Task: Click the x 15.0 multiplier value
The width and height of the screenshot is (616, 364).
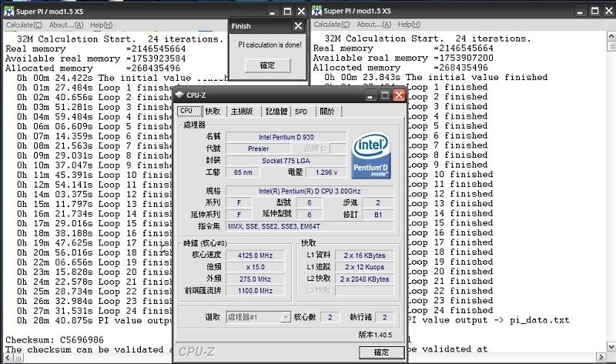Action: coord(256,267)
